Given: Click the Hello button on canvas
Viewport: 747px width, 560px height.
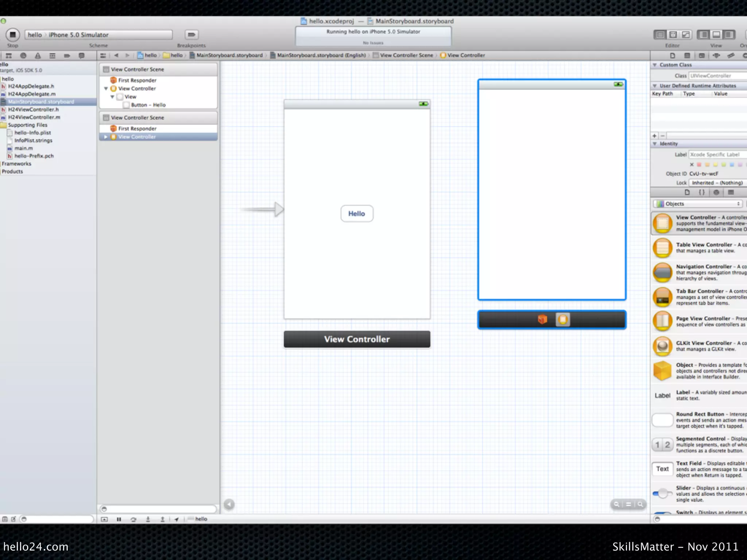Looking at the screenshot, I should [x=356, y=214].
